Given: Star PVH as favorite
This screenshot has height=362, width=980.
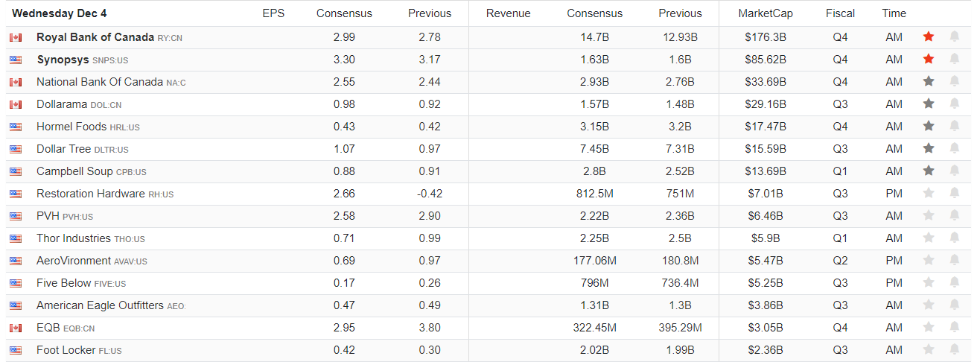Looking at the screenshot, I should [929, 215].
